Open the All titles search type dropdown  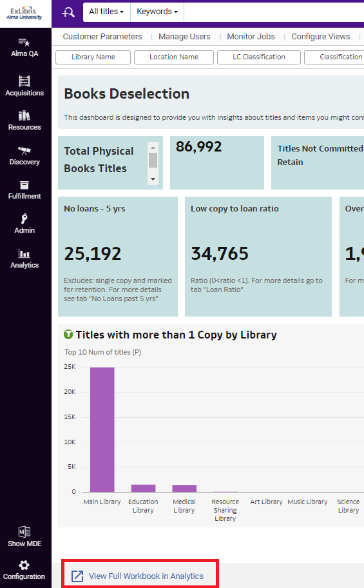click(106, 12)
